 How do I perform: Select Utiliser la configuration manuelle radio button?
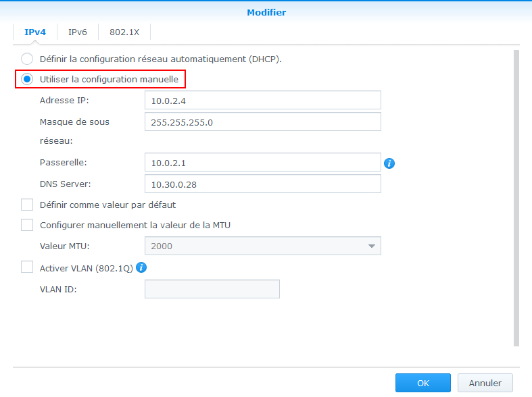27,79
